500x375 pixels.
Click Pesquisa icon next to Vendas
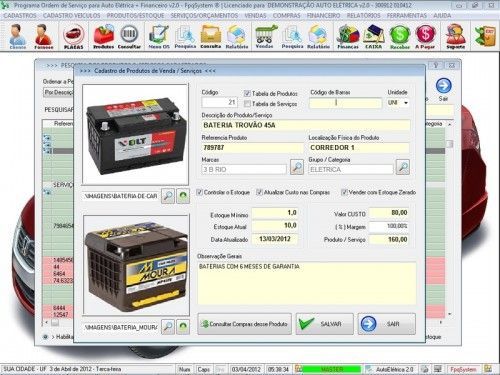(x=292, y=37)
